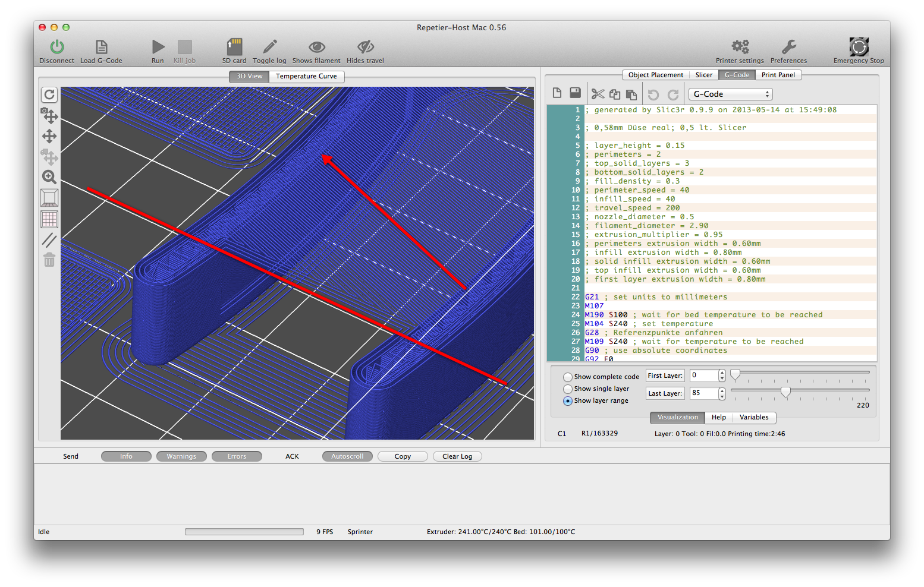The height and width of the screenshot is (587, 924).
Task: Click the Clear Log button
Action: [457, 456]
